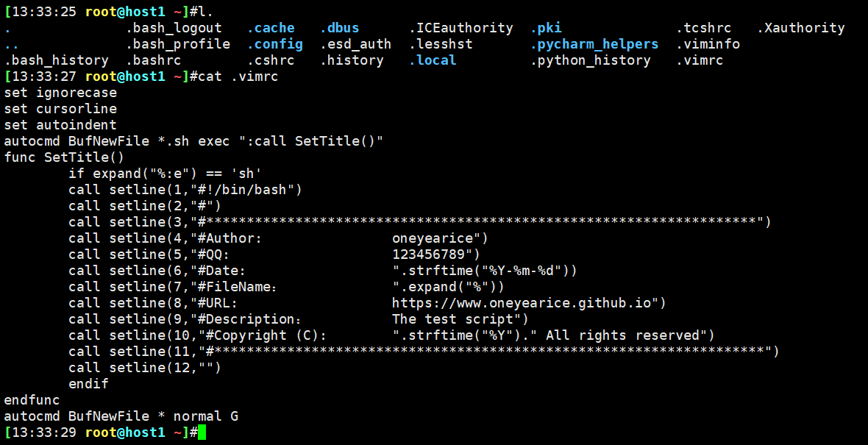Viewport: 868px width, 445px height.
Task: Click the "set ignorecase" line
Action: [60, 93]
